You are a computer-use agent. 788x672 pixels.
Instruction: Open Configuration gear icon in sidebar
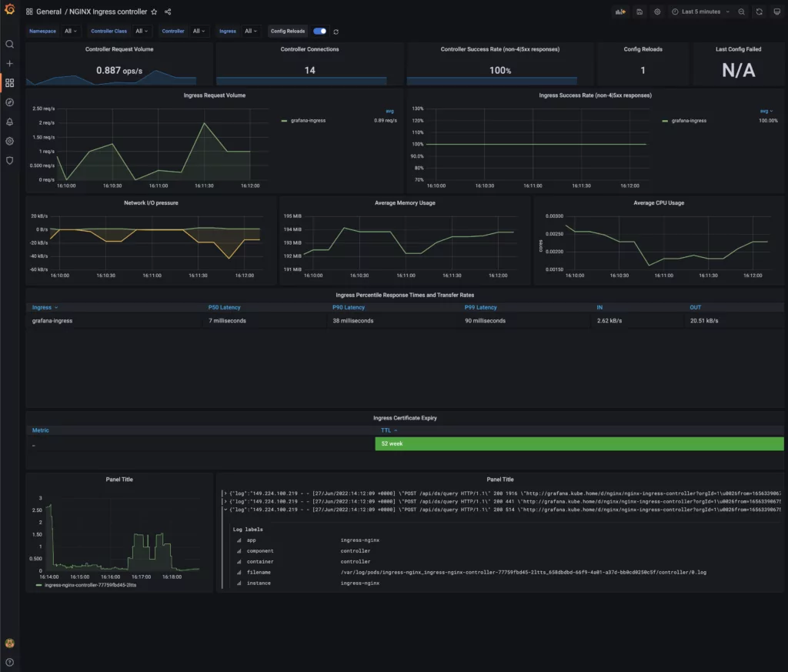click(x=9, y=141)
